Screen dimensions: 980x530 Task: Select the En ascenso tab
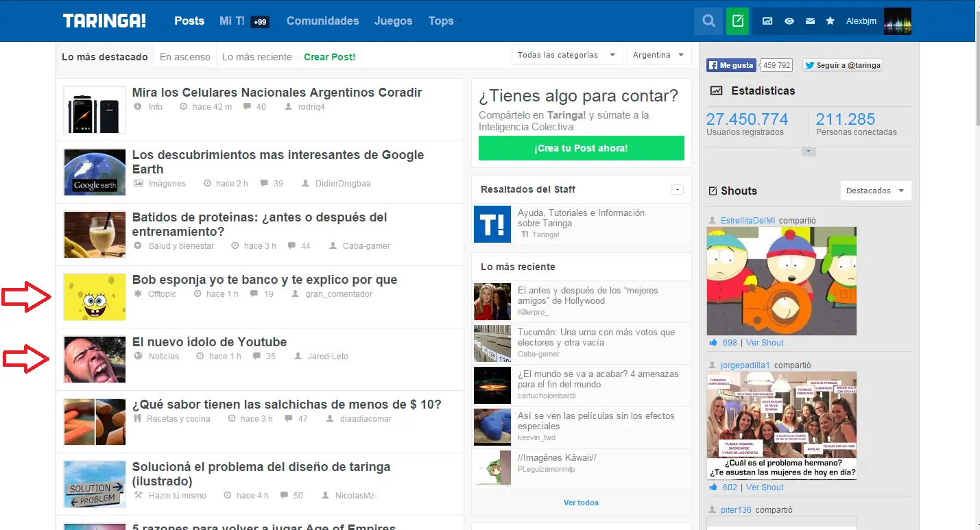(x=185, y=57)
